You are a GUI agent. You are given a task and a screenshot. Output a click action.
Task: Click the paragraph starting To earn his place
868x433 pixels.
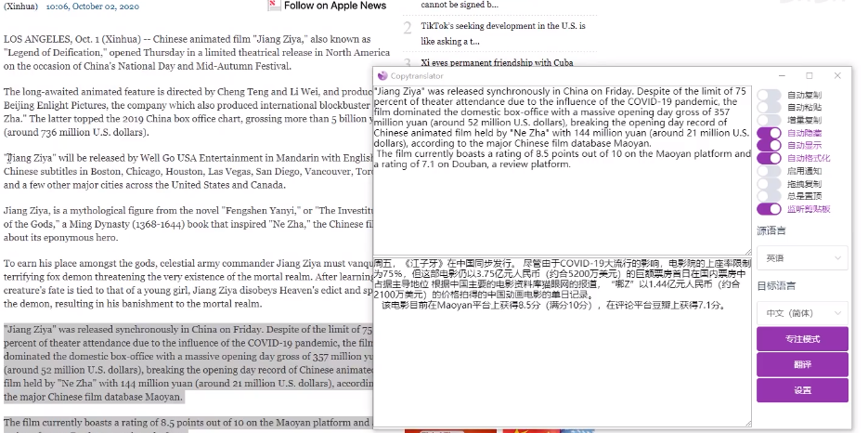(x=188, y=283)
